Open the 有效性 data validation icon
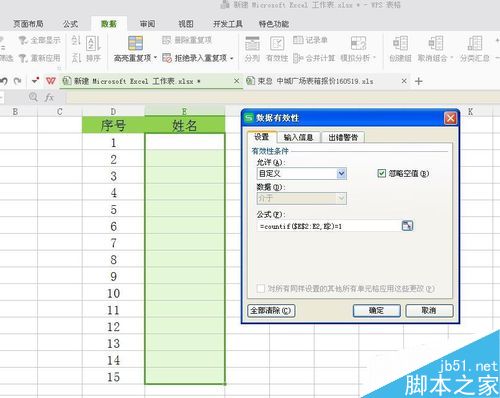500x398 pixels. pos(277,44)
